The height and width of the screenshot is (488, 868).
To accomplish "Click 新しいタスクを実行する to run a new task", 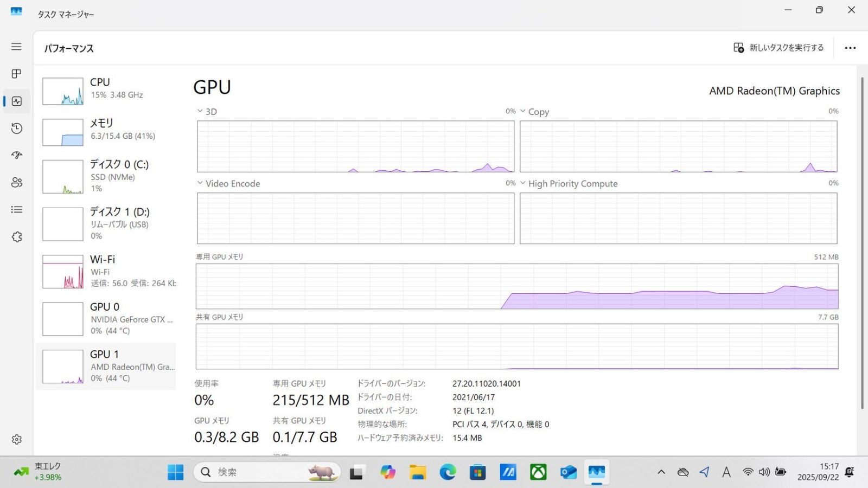I will click(x=778, y=48).
